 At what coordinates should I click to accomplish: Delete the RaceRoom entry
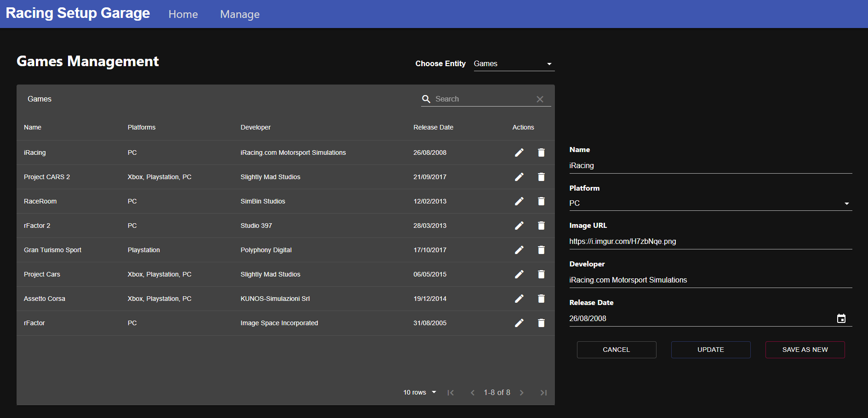[541, 201]
